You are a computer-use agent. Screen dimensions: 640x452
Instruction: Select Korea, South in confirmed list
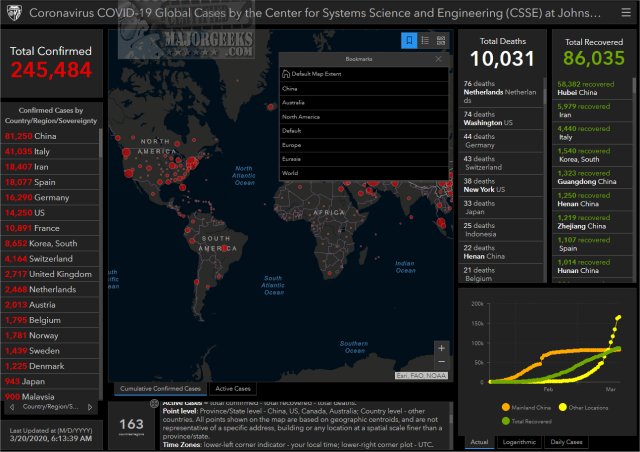[x=50, y=243]
